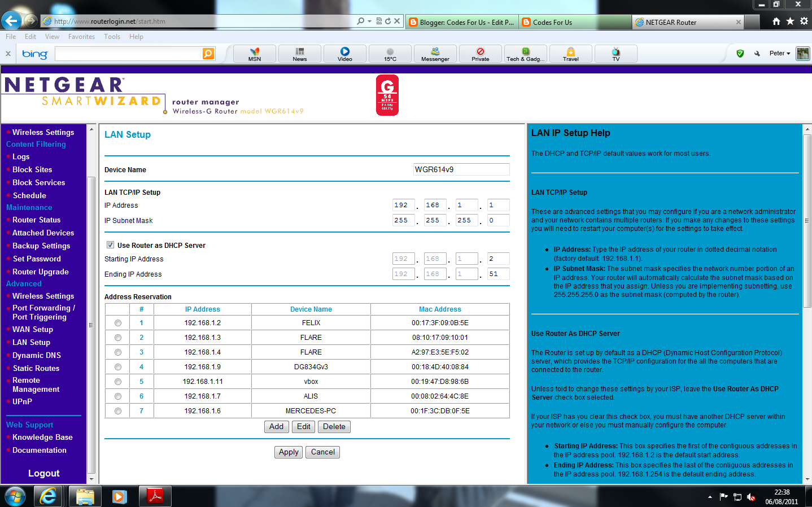Click Apply button
The height and width of the screenshot is (507, 812).
(289, 452)
